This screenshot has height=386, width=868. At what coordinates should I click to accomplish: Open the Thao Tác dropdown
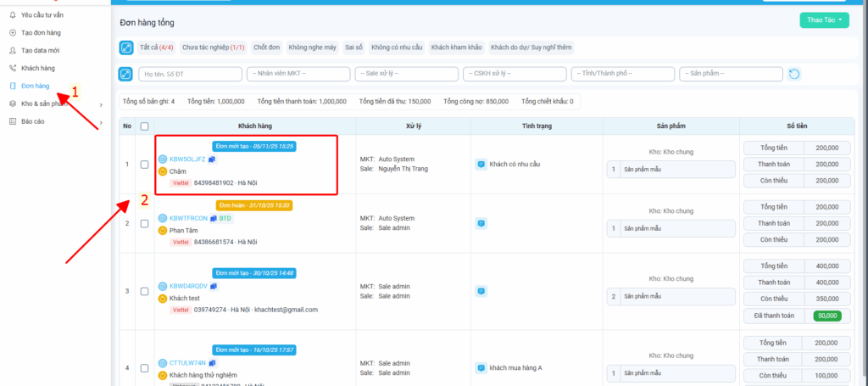point(824,20)
